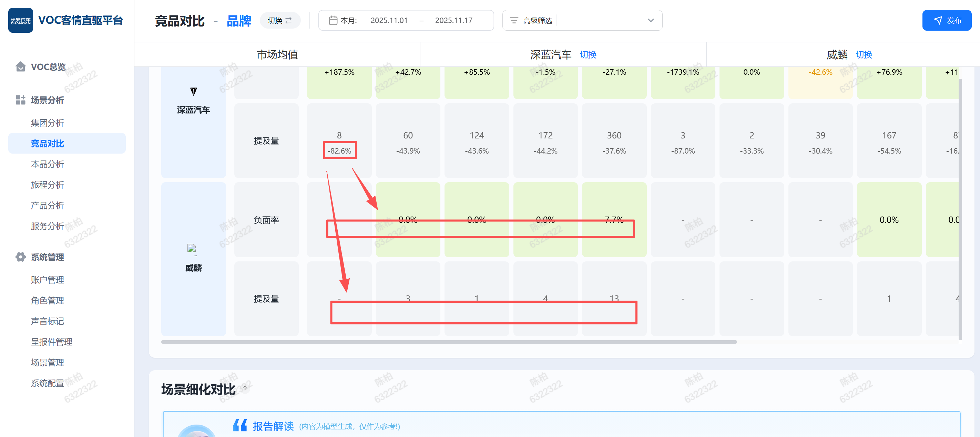Image resolution: width=980 pixels, height=437 pixels.
Task: Click the 深蓝汽车 brand logo icon
Action: [193, 92]
